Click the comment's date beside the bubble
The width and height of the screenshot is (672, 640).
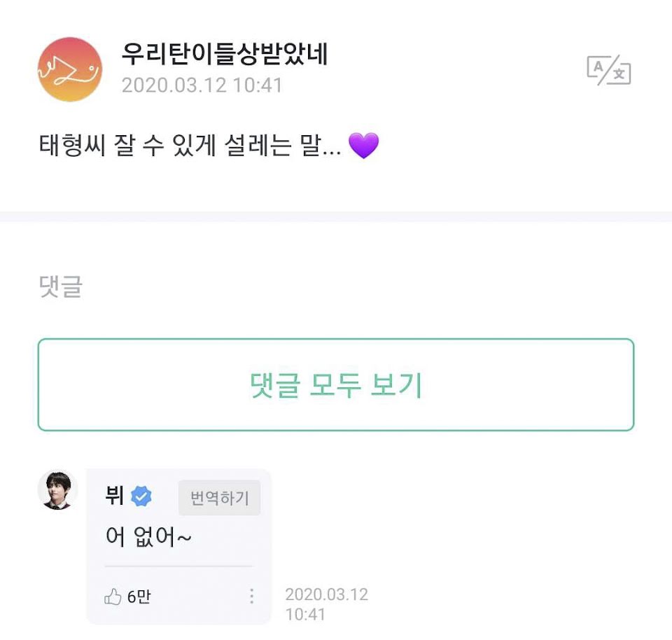click(x=325, y=604)
